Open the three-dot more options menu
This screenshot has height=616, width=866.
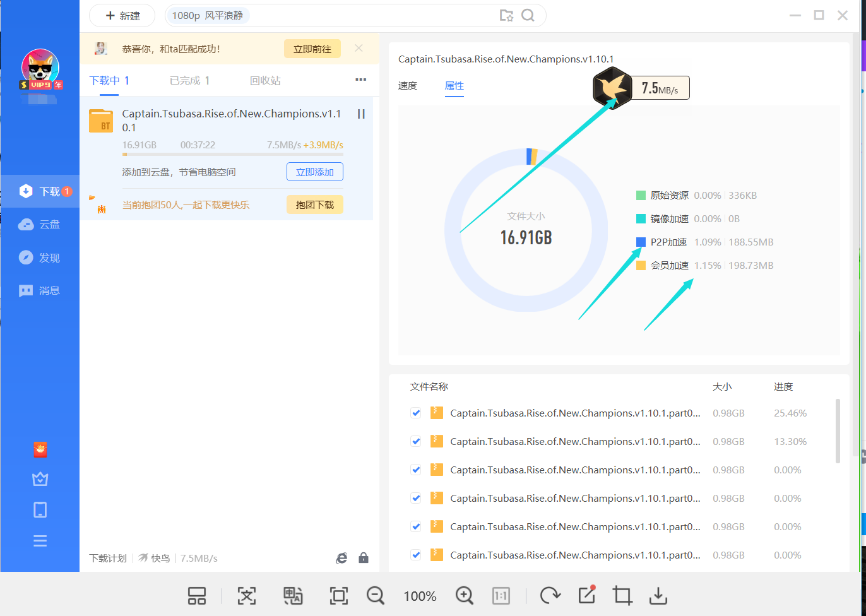[360, 80]
